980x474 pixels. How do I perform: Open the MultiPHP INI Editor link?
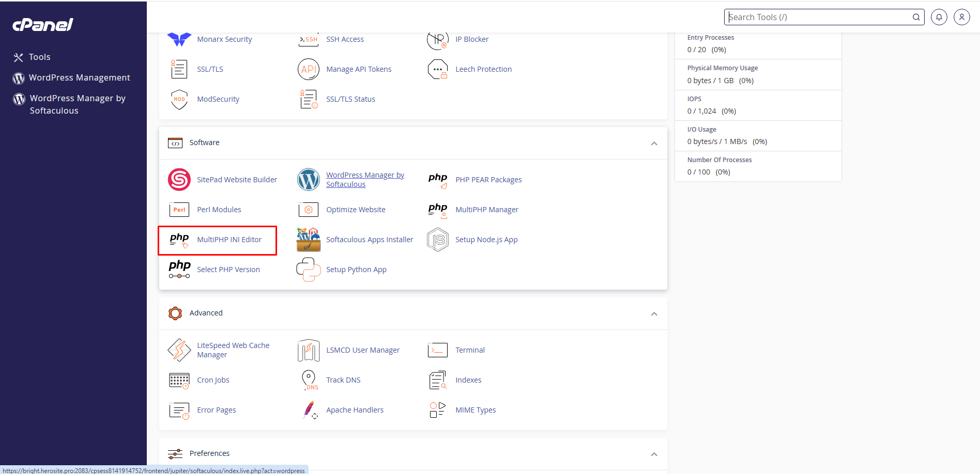[229, 240]
